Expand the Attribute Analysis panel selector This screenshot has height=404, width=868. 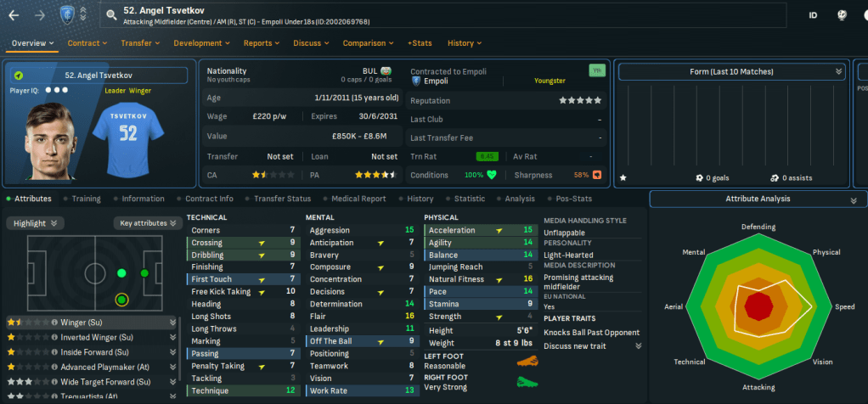853,199
